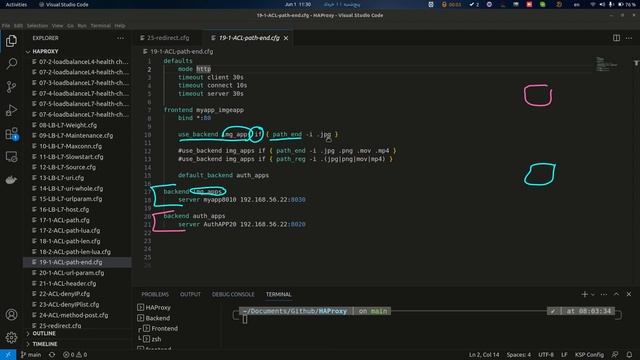Open editor More Actions ellipsis
Screen dimensions: 640x360
pyautogui.click(x=629, y=38)
